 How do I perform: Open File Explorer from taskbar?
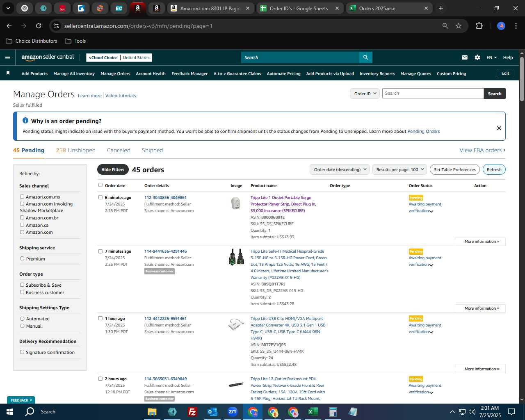coord(152,411)
